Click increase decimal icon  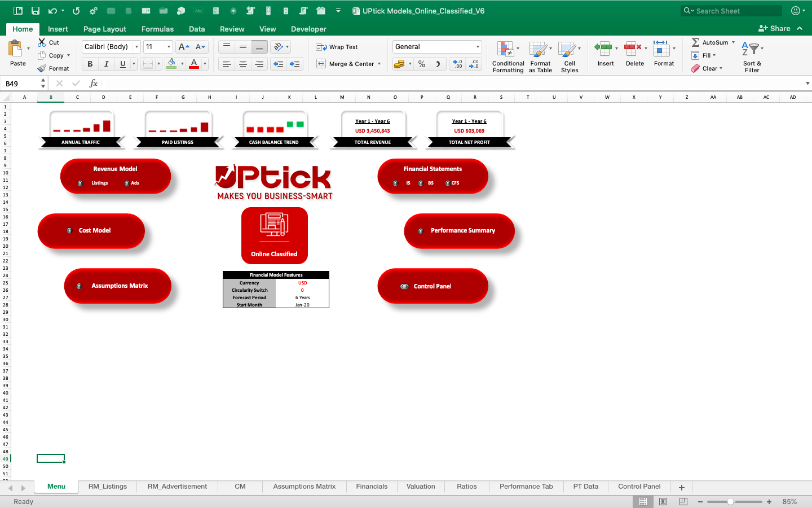(458, 64)
